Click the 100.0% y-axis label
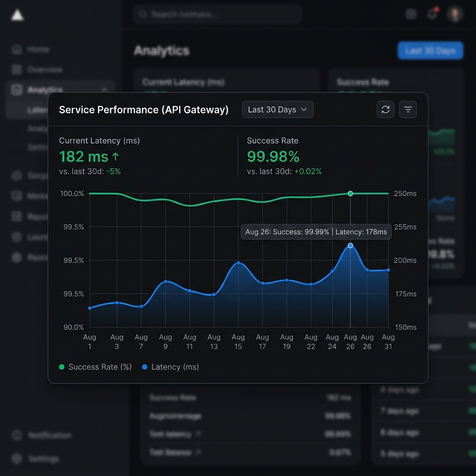The image size is (476, 476). pos(72,193)
